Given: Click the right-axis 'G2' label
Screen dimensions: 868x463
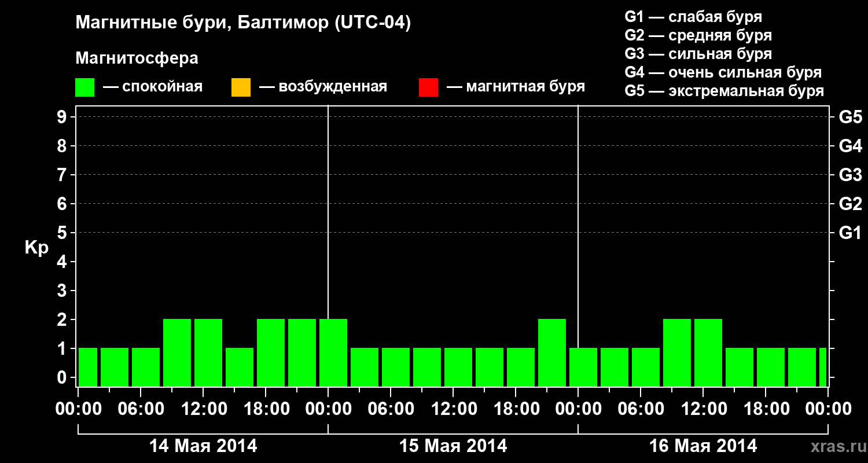Looking at the screenshot, I should pyautogui.click(x=851, y=204).
